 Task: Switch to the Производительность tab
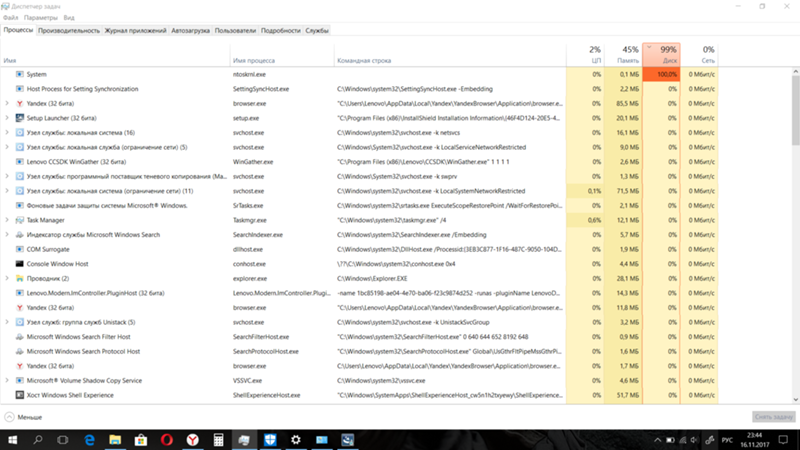tap(69, 31)
